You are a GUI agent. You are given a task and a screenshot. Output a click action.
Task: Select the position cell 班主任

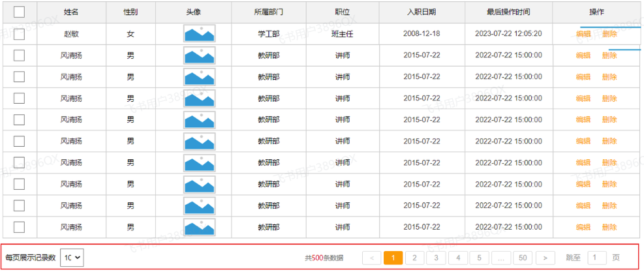point(343,34)
